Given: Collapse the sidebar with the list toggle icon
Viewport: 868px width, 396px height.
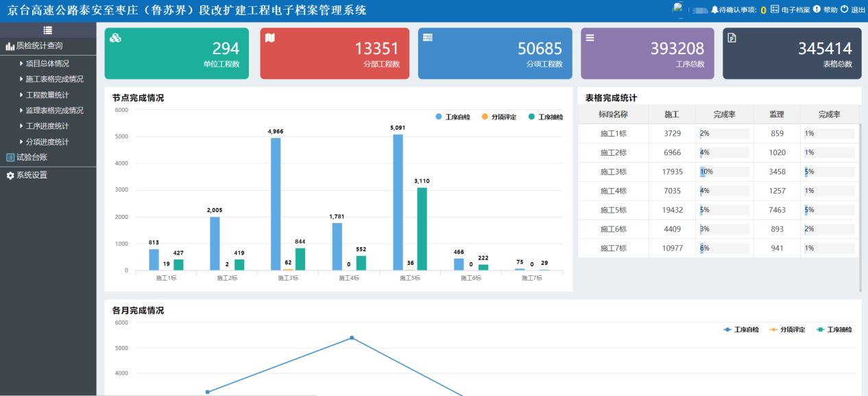Looking at the screenshot, I should pos(48,30).
